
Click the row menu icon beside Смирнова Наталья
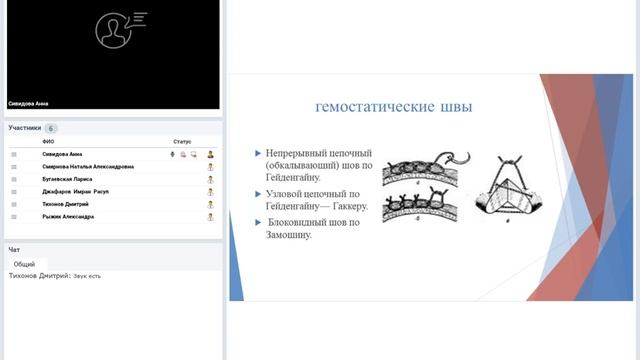pos(14,167)
